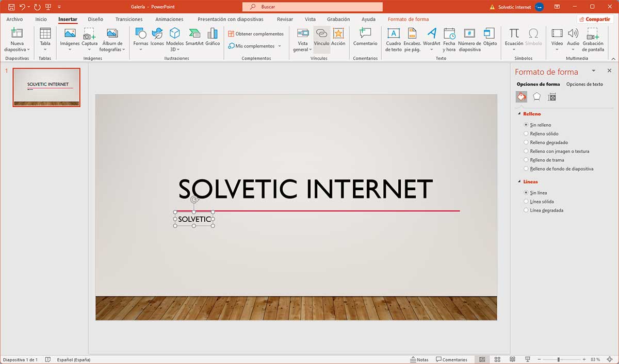
Task: Open Formato de forma pane options arrow
Action: [594, 71]
